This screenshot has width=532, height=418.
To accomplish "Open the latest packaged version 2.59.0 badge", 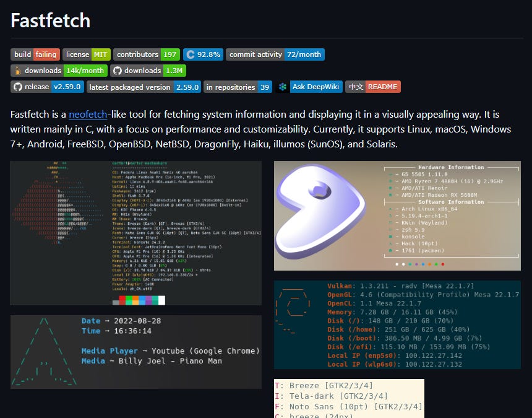I will coord(144,87).
